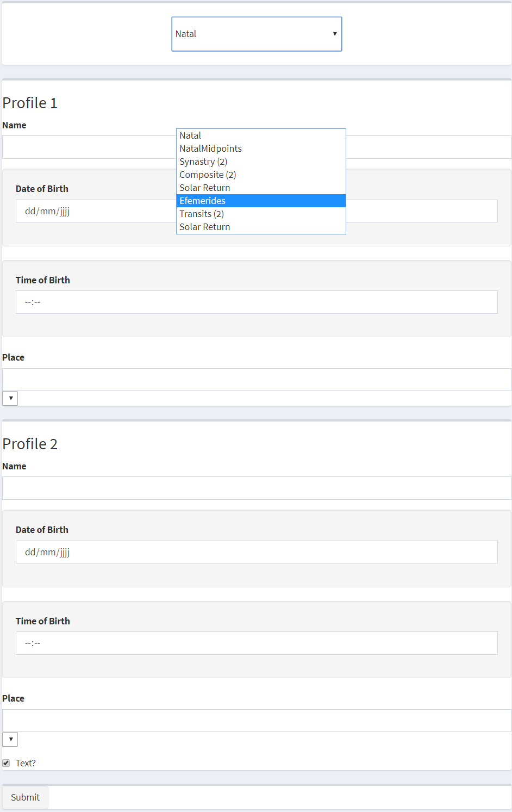Open the Natal chart type dropdown
512x812 pixels.
click(x=257, y=34)
